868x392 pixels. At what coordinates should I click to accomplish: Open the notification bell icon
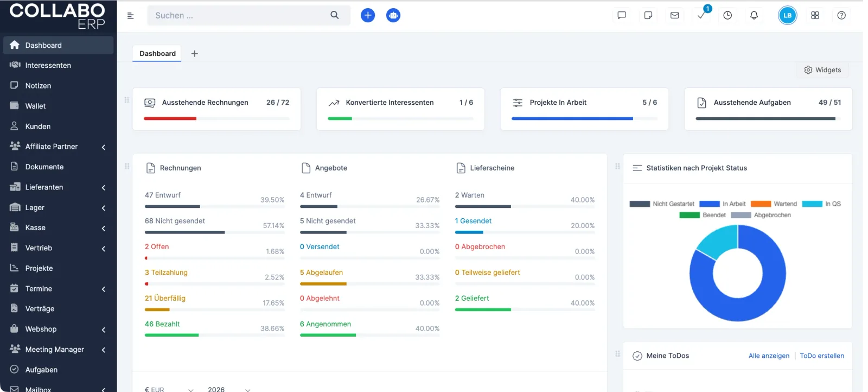[x=754, y=15]
